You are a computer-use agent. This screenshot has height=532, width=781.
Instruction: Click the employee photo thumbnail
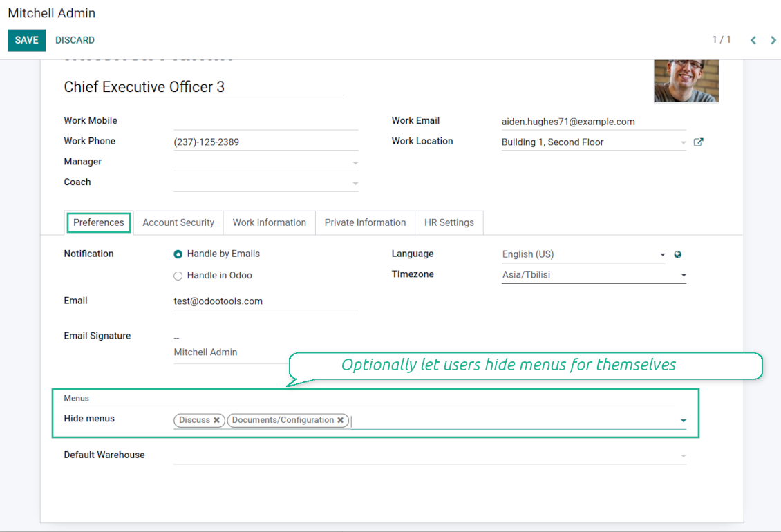(x=686, y=82)
